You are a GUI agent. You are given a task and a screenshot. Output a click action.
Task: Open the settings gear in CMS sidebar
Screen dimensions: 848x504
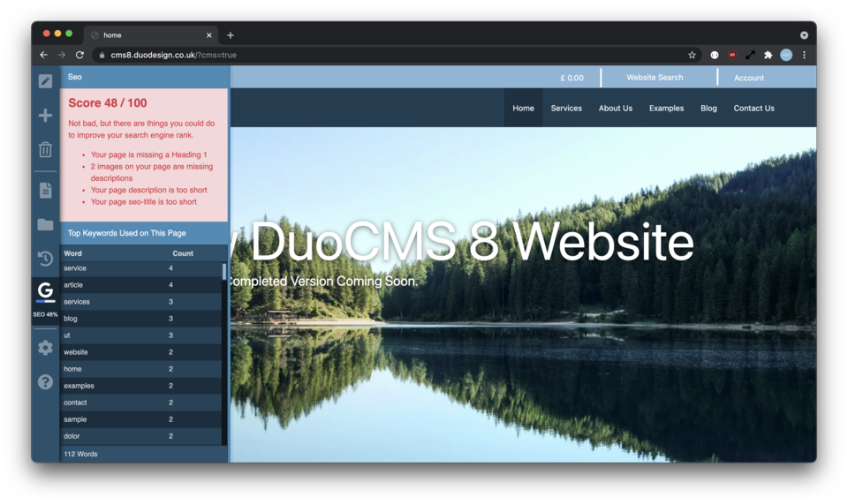(x=45, y=348)
